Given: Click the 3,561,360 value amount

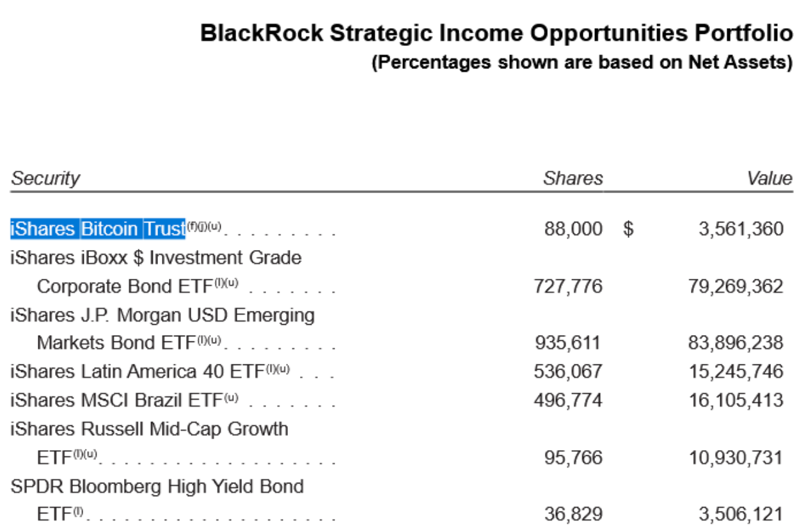Looking at the screenshot, I should click(741, 229).
